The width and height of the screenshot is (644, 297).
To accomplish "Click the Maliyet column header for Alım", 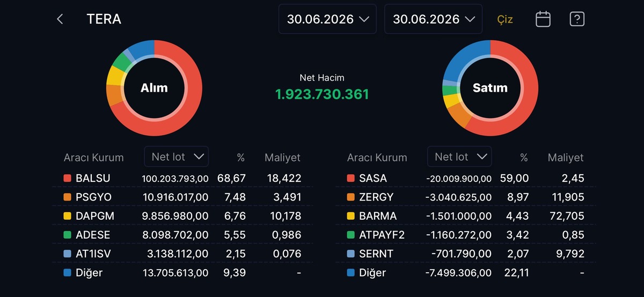I will 282,158.
